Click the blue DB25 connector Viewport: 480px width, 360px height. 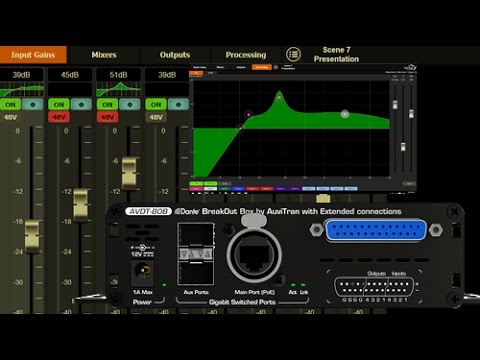point(376,230)
